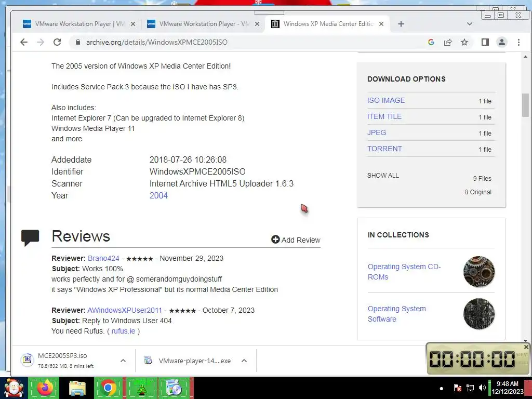
Task: Open the browser side panel
Action: (x=485, y=42)
